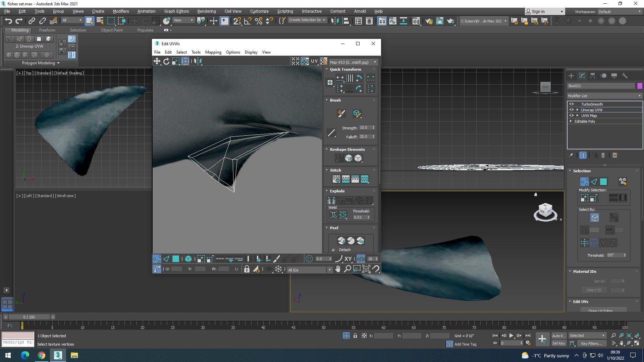The width and height of the screenshot is (644, 362).
Task: Click Go to Start playback button
Action: point(495,336)
